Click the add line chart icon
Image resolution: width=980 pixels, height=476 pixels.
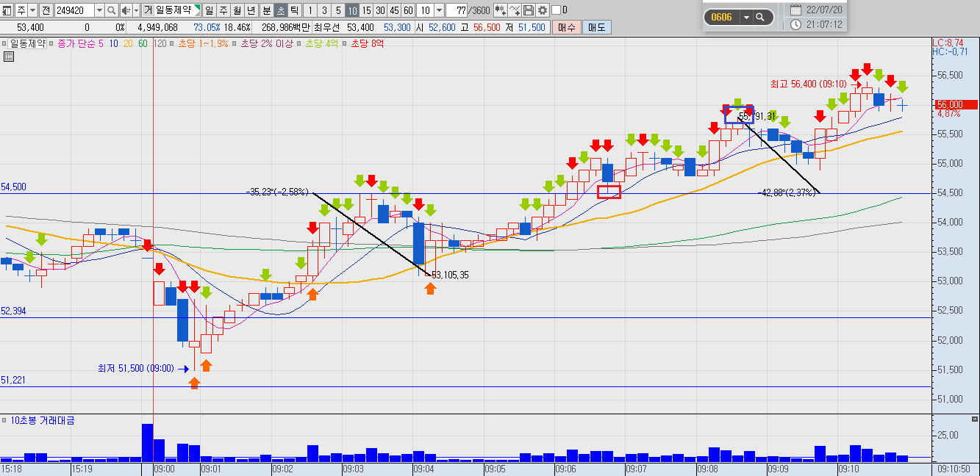[x=515, y=10]
